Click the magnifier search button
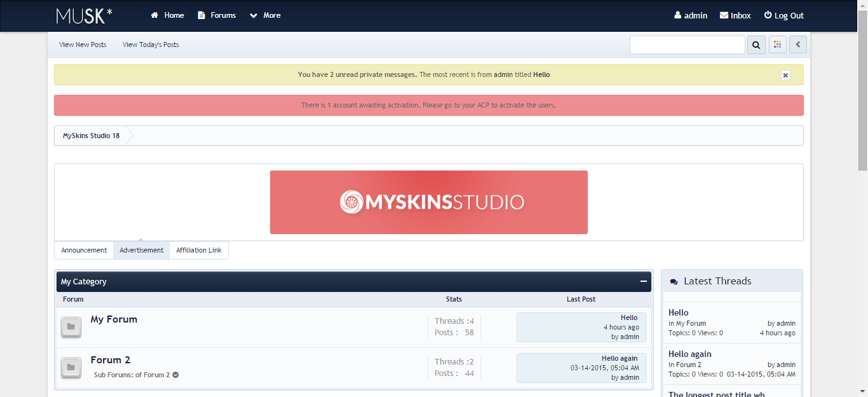868x397 pixels. (x=756, y=45)
